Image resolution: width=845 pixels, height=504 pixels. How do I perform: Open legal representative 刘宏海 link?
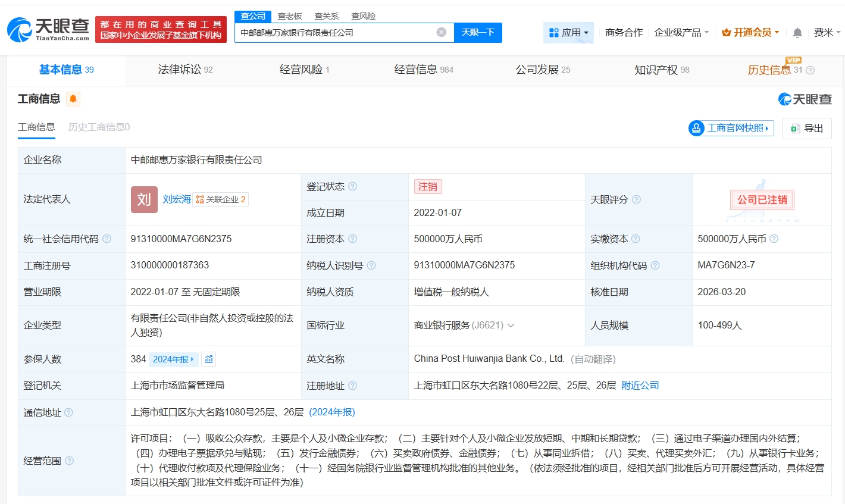(x=177, y=199)
